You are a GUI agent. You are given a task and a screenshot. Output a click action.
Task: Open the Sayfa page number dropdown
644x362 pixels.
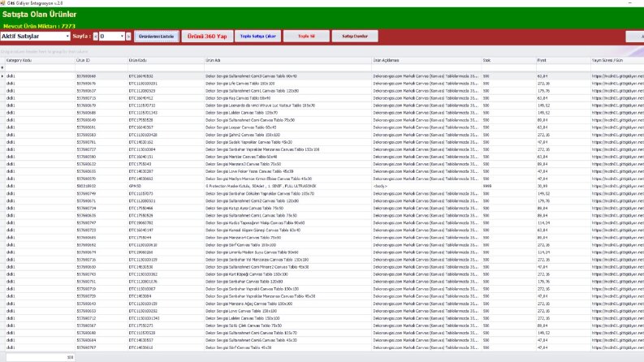point(122,36)
